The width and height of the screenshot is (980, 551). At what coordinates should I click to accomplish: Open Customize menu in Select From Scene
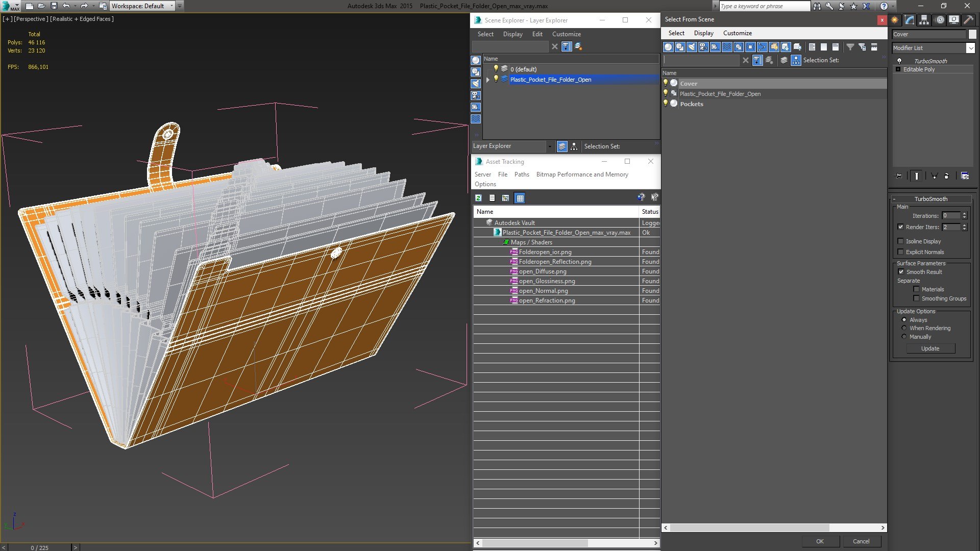click(x=737, y=33)
